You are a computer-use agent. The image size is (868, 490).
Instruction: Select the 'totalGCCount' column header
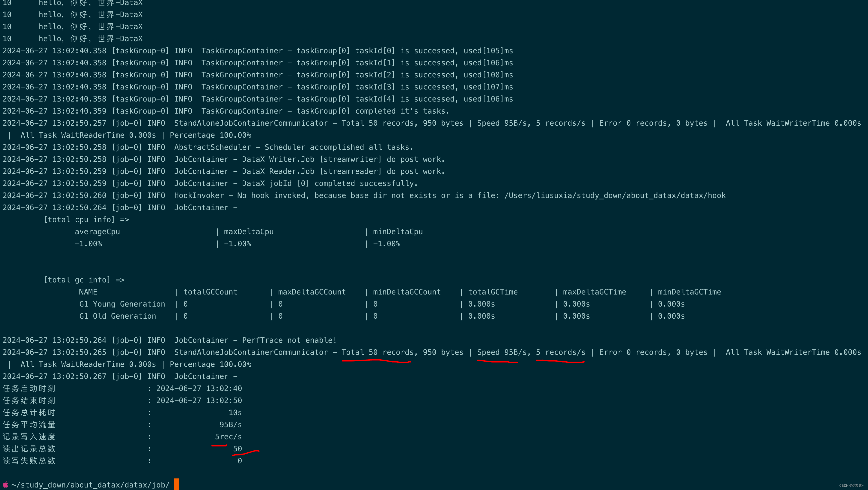(x=210, y=292)
